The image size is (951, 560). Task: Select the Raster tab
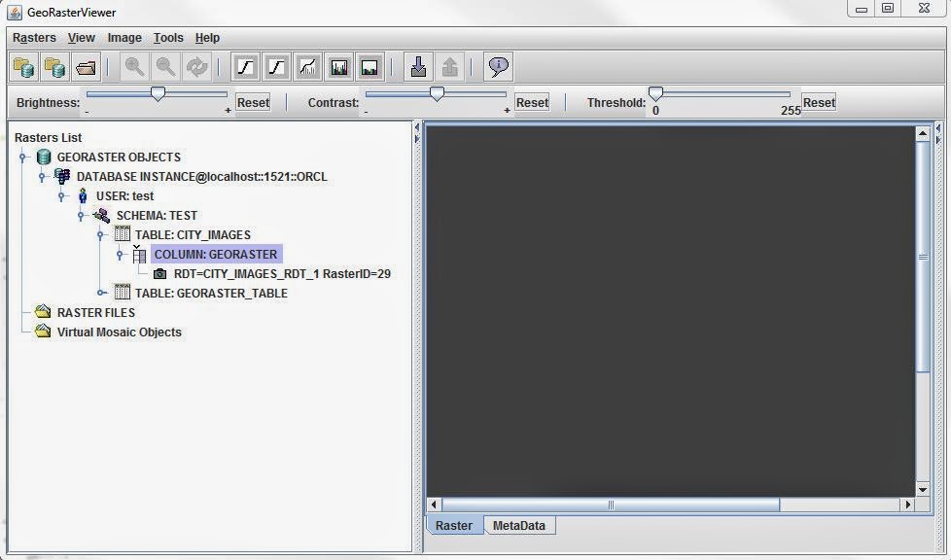(x=454, y=525)
